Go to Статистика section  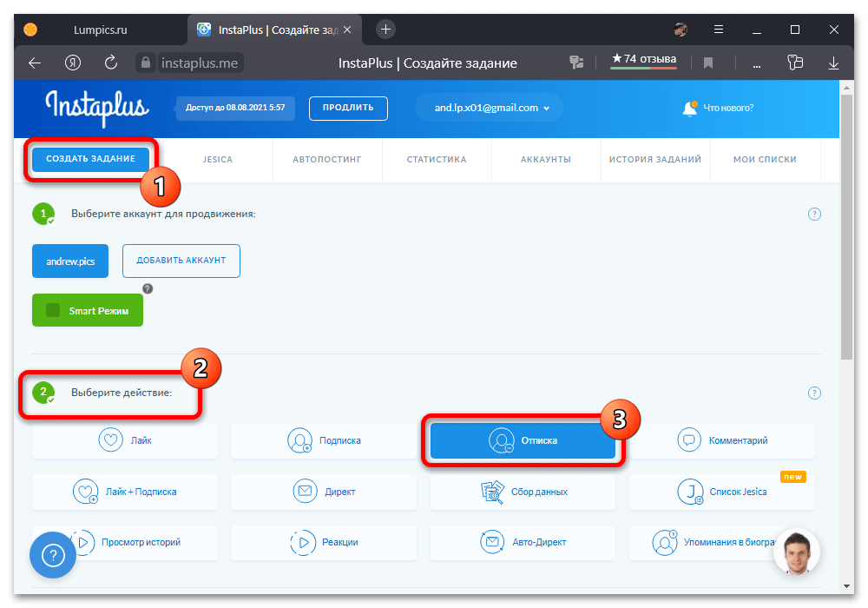coord(437,160)
